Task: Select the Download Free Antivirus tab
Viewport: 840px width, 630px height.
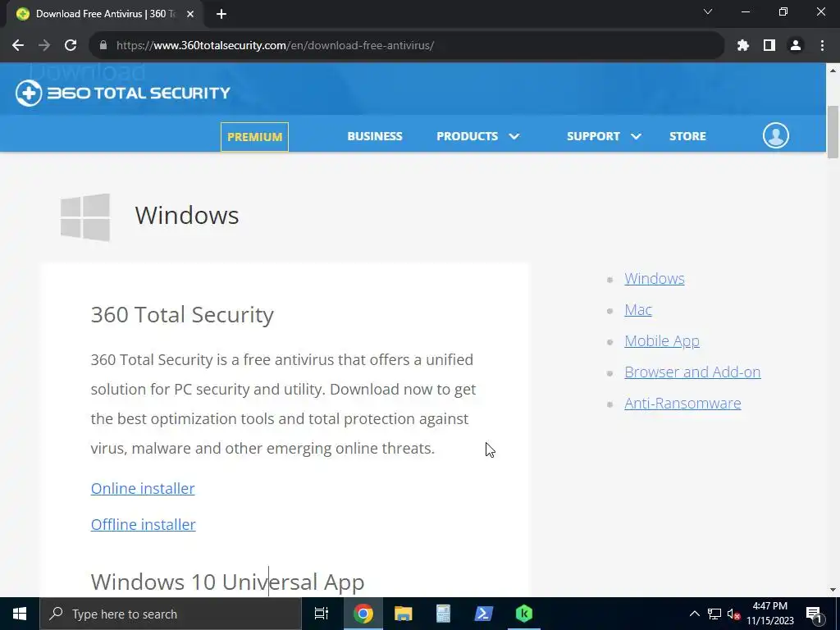Action: tap(104, 14)
